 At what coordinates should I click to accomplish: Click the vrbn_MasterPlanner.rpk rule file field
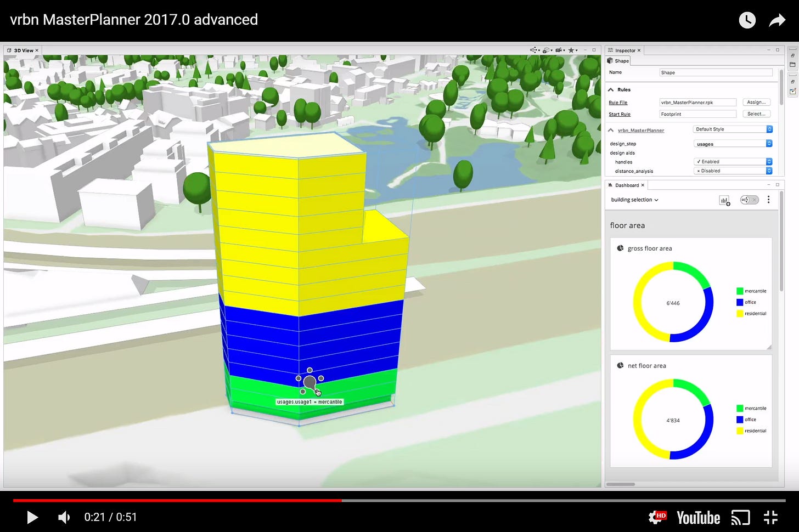point(698,103)
